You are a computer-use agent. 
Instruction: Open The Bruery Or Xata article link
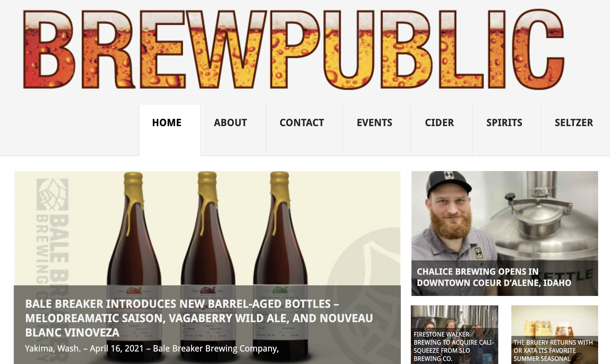tap(553, 351)
